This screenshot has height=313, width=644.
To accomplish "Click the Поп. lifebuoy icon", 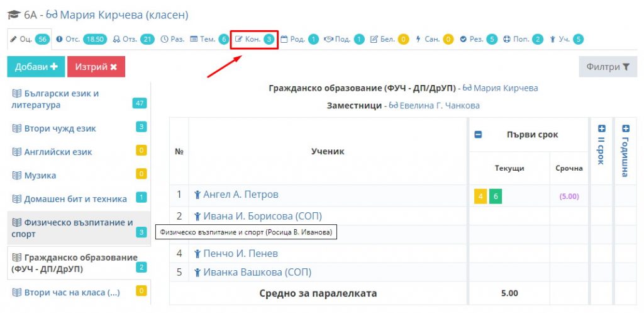I will (x=508, y=39).
